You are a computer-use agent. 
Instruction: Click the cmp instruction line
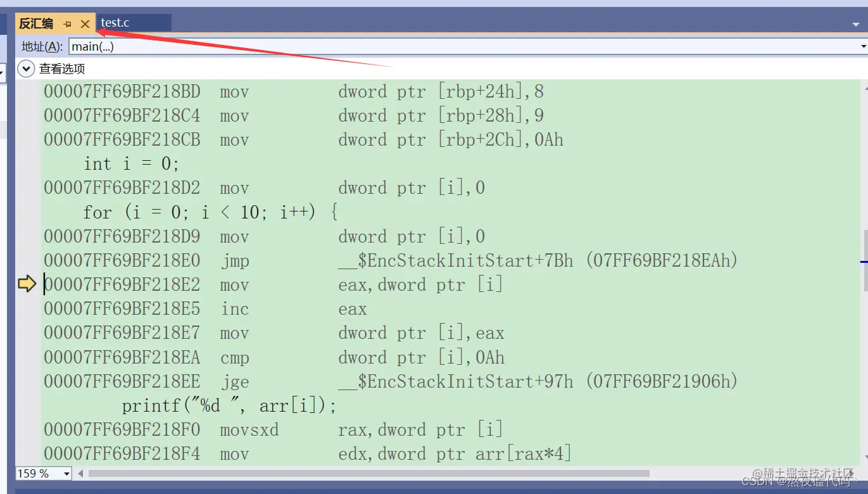click(274, 358)
